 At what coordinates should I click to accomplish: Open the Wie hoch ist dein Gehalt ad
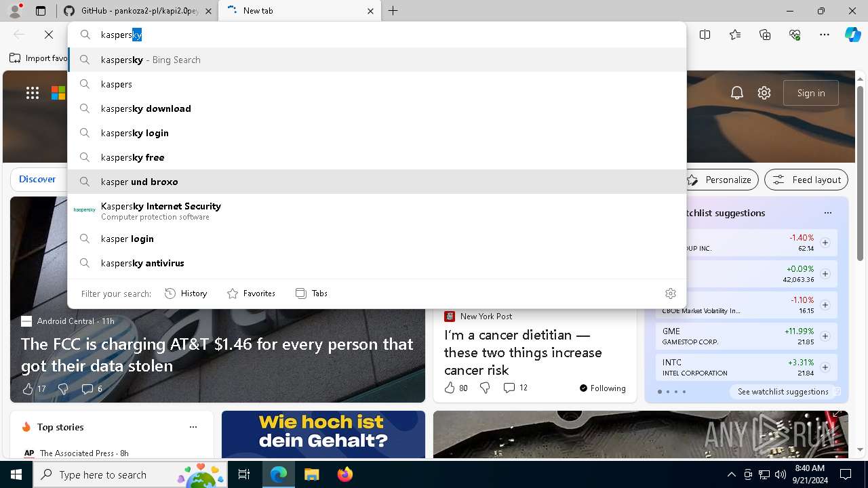323,434
